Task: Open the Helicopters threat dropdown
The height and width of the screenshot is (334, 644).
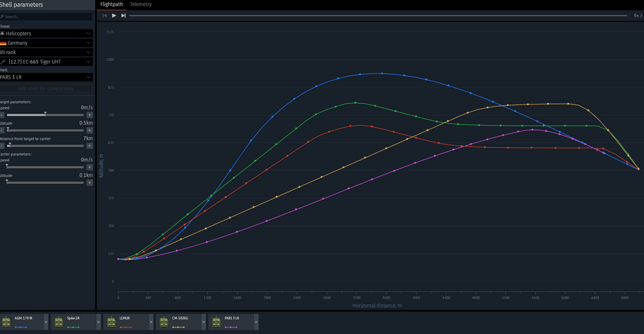Action: (46, 34)
